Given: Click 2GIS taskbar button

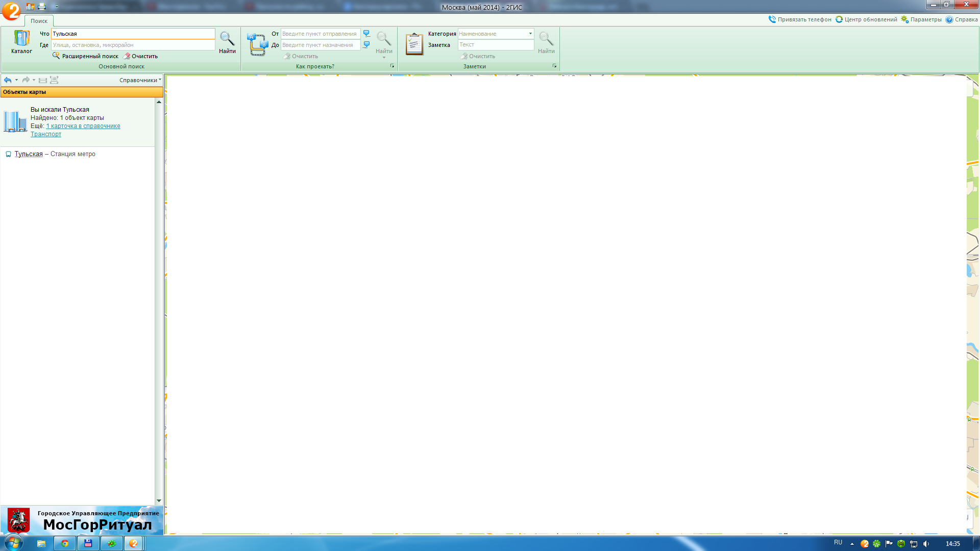Looking at the screenshot, I should click(x=134, y=543).
